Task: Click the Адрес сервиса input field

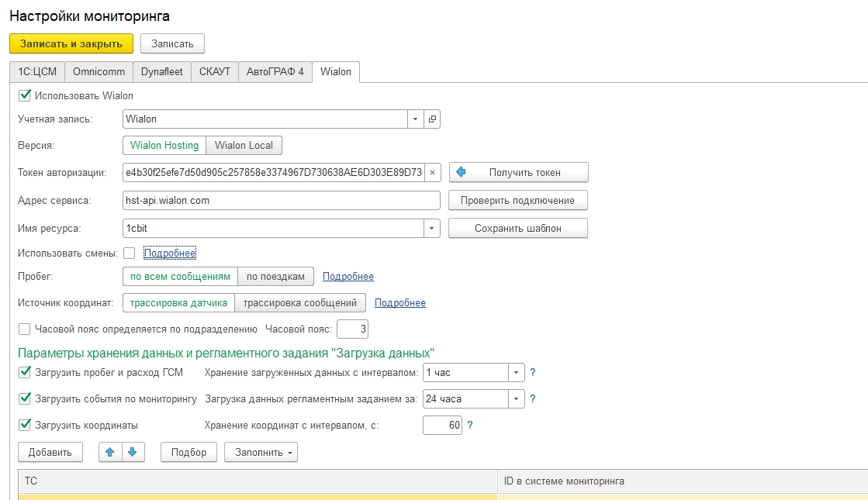Action: [x=281, y=200]
